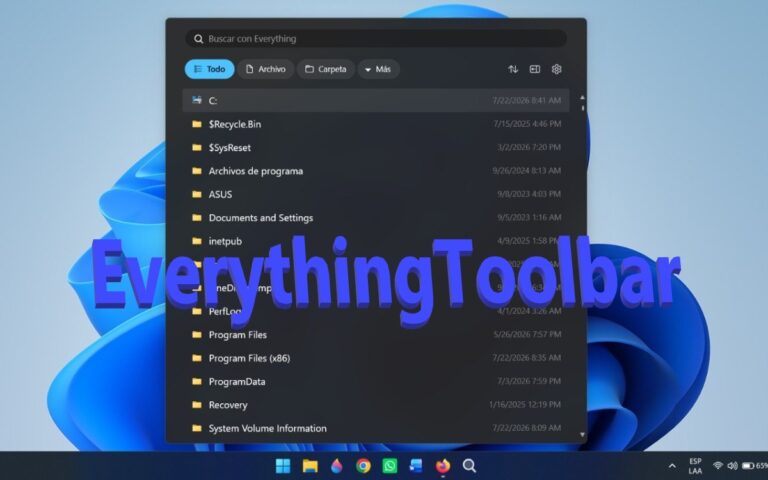Select the C: drive result row
This screenshot has width=768, height=480.
(376, 100)
